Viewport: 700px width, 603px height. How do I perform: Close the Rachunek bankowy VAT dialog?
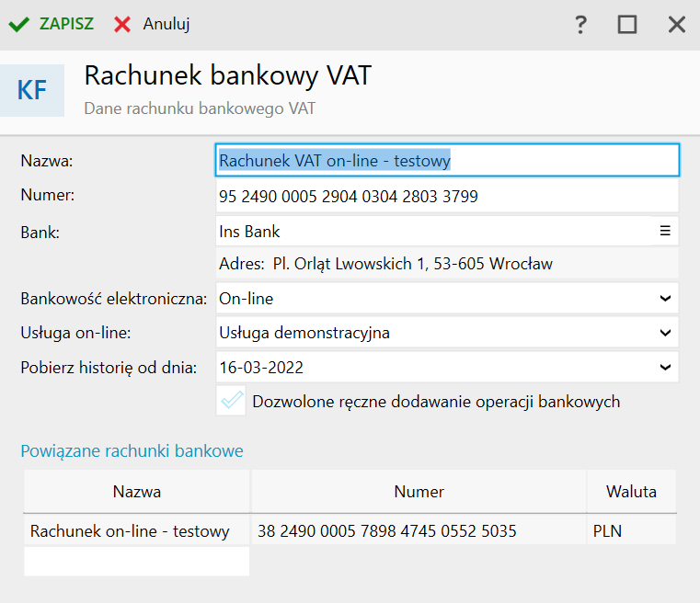tap(677, 25)
